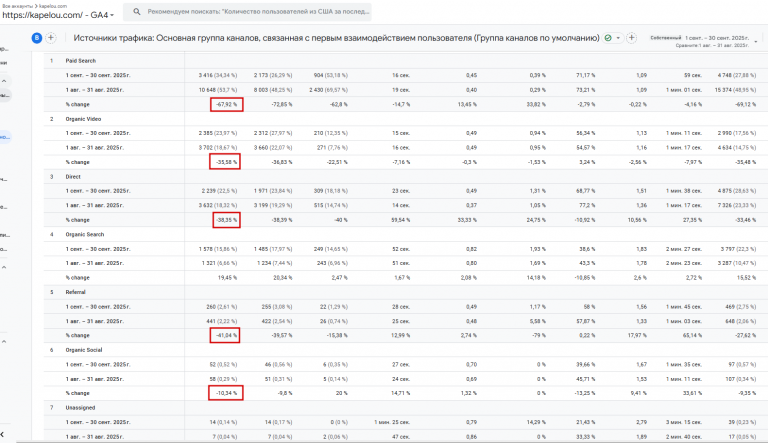Click the value 2 мин. 27 сек.
Image resolution: width=768 pixels, height=443 pixels.
(x=684, y=249)
